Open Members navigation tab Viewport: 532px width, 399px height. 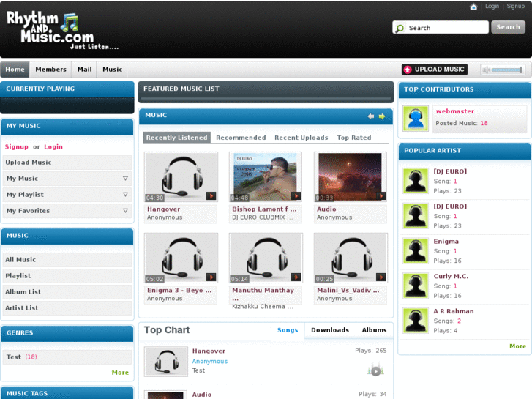[x=51, y=70]
